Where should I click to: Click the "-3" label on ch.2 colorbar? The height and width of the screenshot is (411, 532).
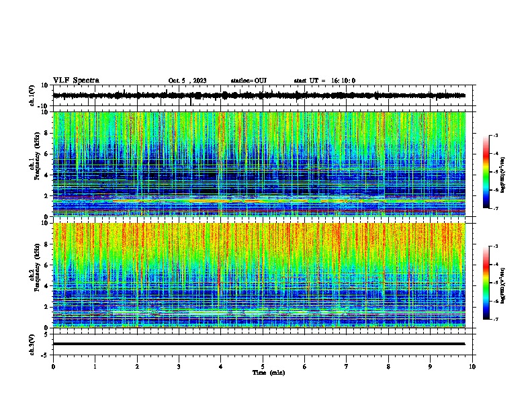click(496, 246)
